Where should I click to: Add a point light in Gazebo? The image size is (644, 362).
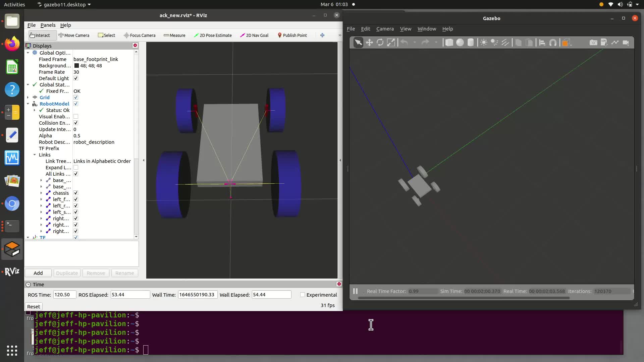tap(484, 43)
